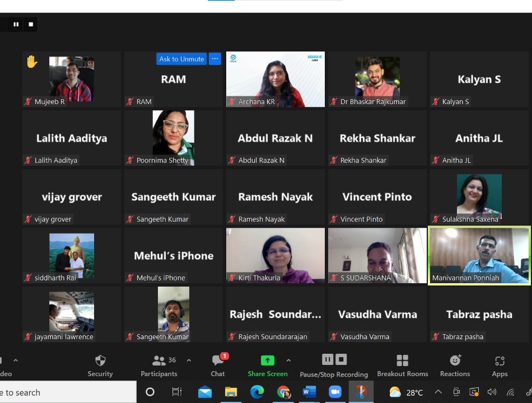Image resolution: width=532 pixels, height=403 pixels.
Task: Open the weather widget showing 28°C
Action: 406,392
